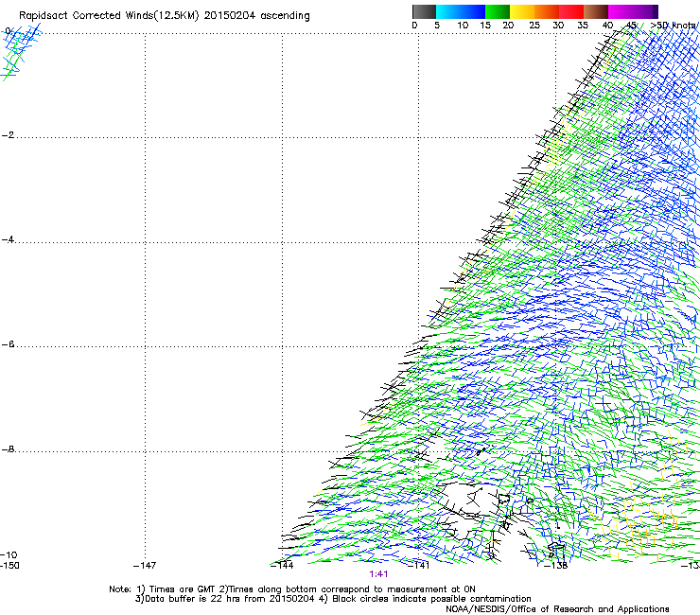Click the 'Times are GMT' note line
The height and width of the screenshot is (615, 700).
click(292, 589)
